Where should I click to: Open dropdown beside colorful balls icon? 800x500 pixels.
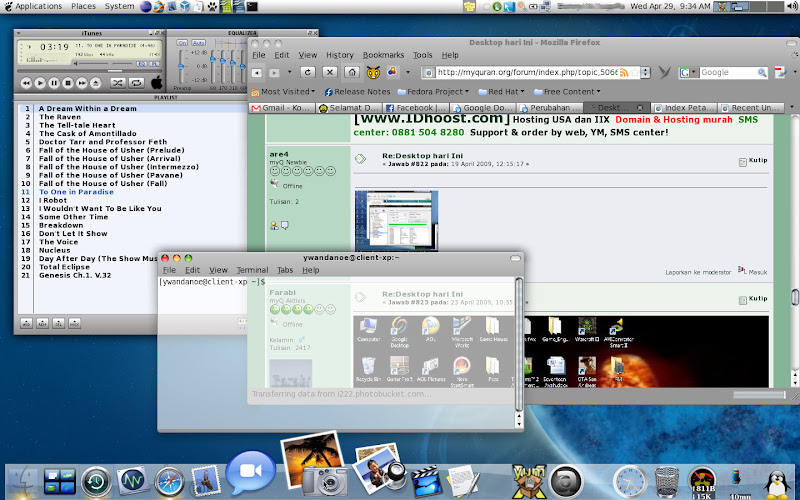(x=408, y=72)
